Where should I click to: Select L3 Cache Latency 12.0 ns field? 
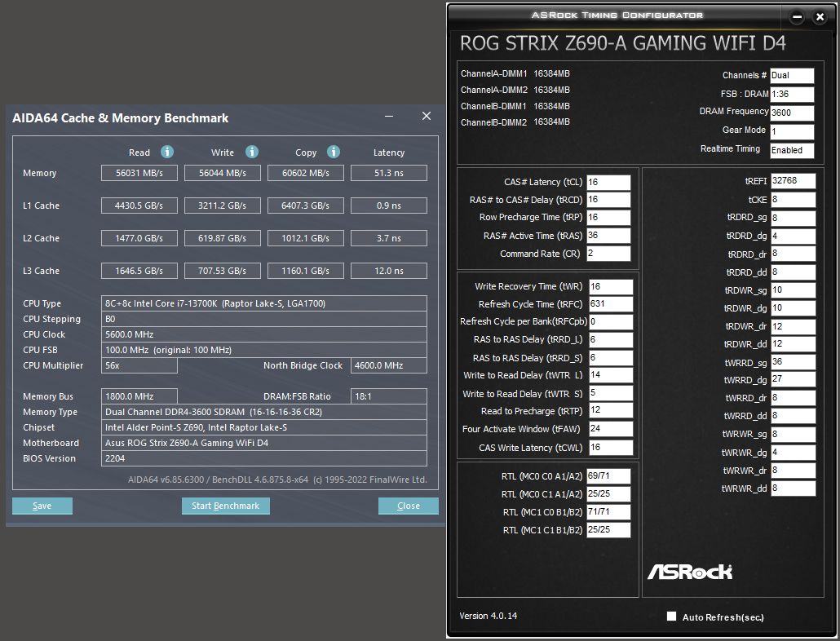[x=389, y=271]
